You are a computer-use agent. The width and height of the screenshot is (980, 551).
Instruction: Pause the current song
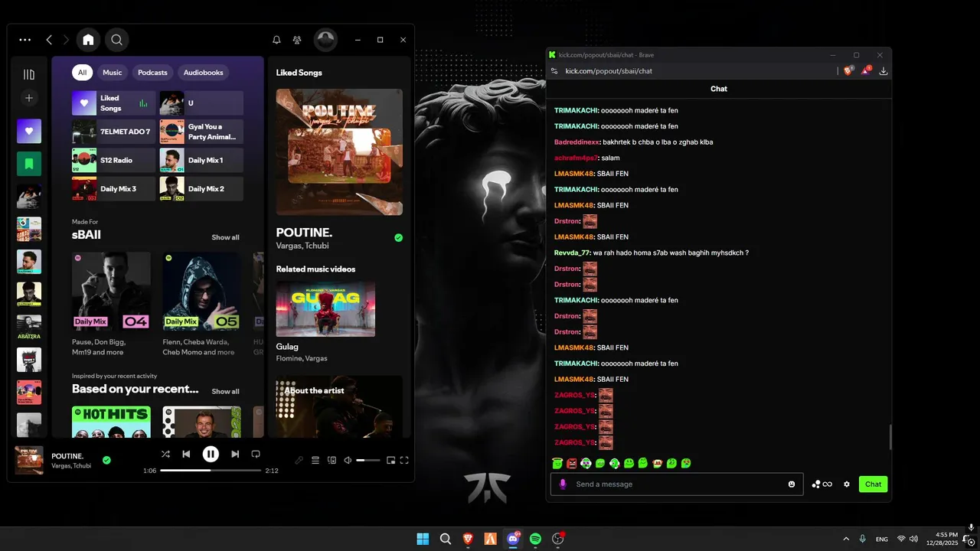pos(211,454)
